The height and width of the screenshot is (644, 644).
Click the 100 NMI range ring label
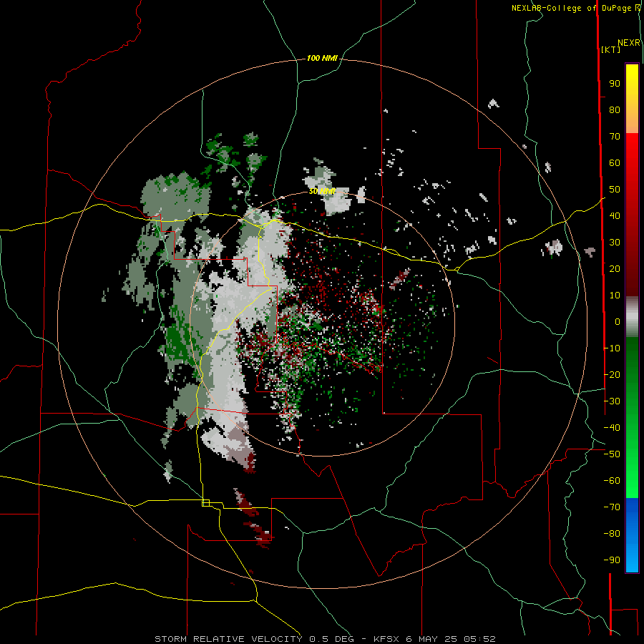coord(321,58)
